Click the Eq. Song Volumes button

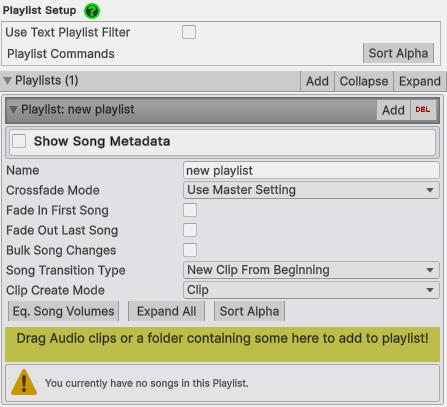tap(63, 311)
